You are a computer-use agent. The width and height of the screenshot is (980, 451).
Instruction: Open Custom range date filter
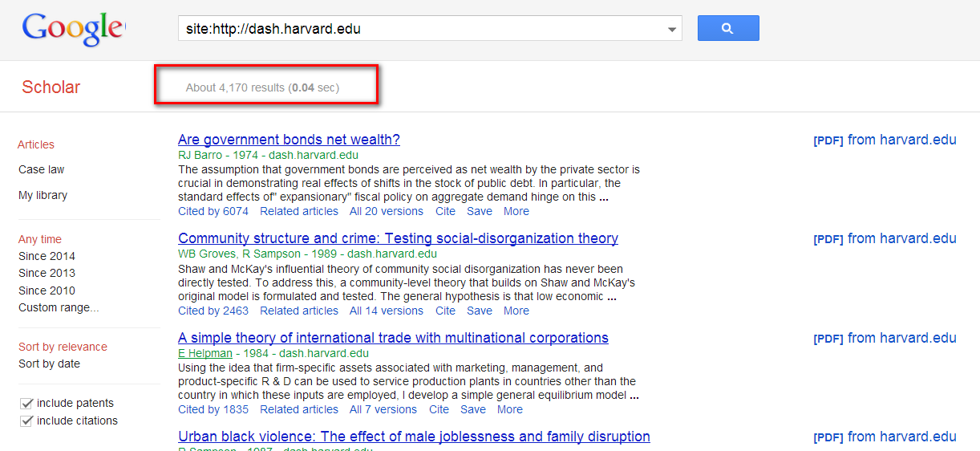(x=59, y=307)
